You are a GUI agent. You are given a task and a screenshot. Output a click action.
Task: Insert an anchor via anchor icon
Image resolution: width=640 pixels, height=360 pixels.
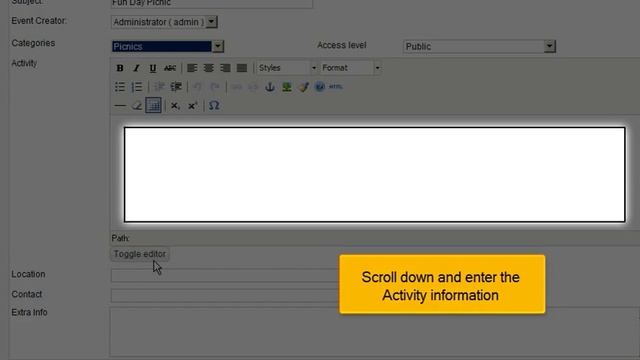tap(270, 87)
